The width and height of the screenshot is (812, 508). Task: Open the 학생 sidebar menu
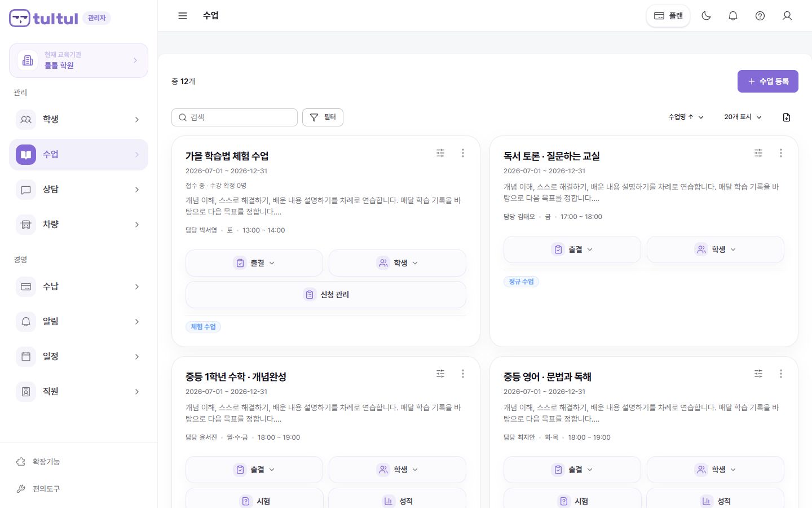tap(78, 120)
